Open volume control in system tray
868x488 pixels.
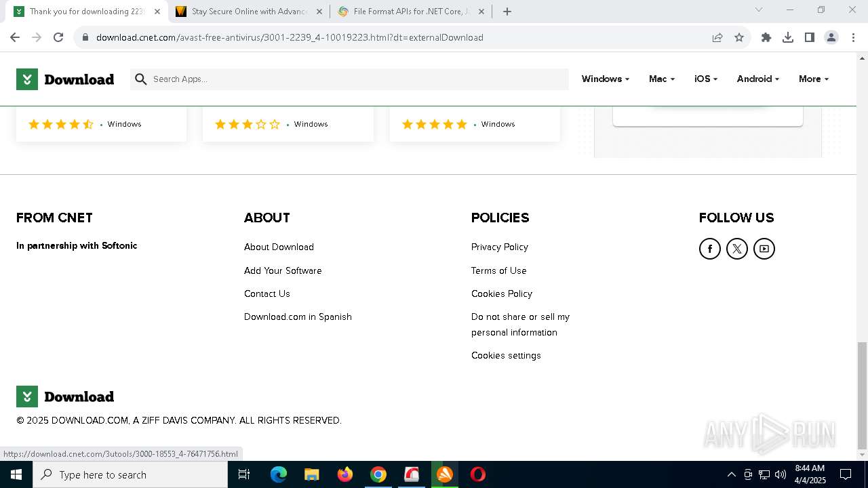click(781, 474)
